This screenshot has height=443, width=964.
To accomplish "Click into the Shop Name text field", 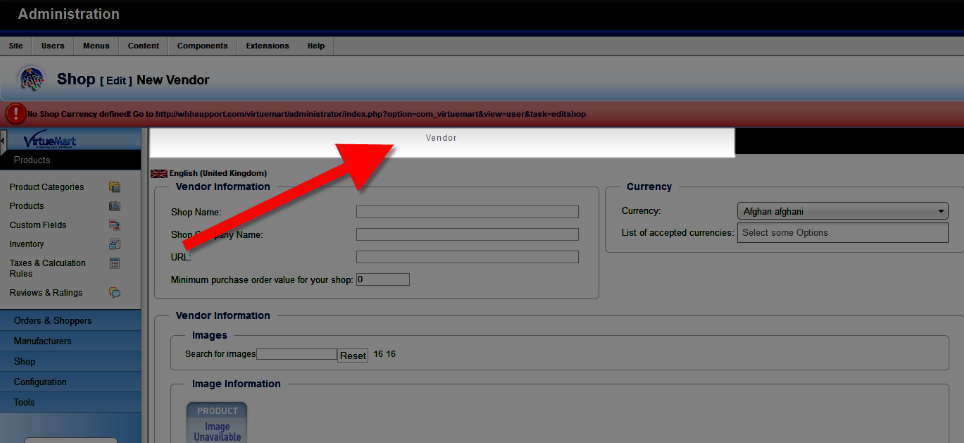I will (x=467, y=212).
